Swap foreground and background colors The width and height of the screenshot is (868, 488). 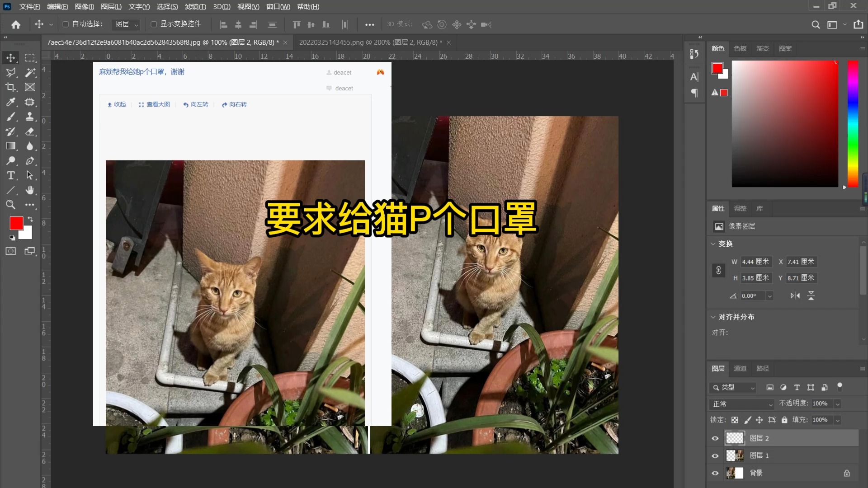click(30, 219)
